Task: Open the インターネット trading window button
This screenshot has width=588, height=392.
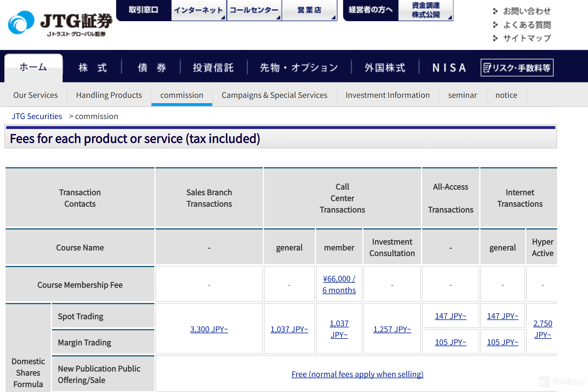Action: tap(198, 10)
